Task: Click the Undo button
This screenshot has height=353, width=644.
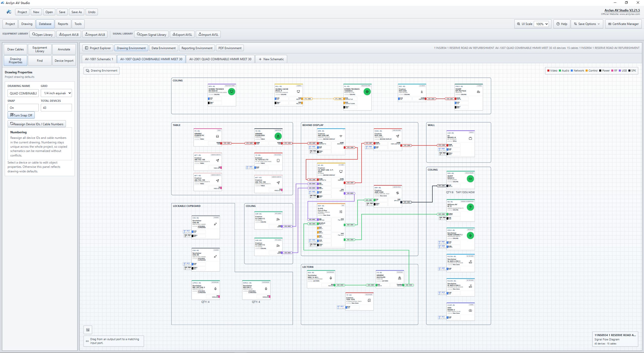Action: point(92,12)
